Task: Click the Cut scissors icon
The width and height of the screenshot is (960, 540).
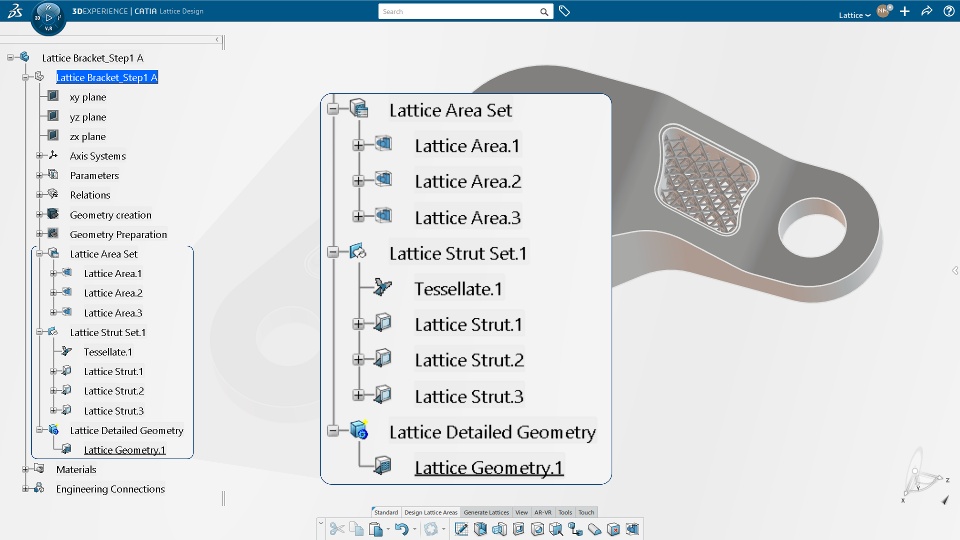Action: coord(336,529)
